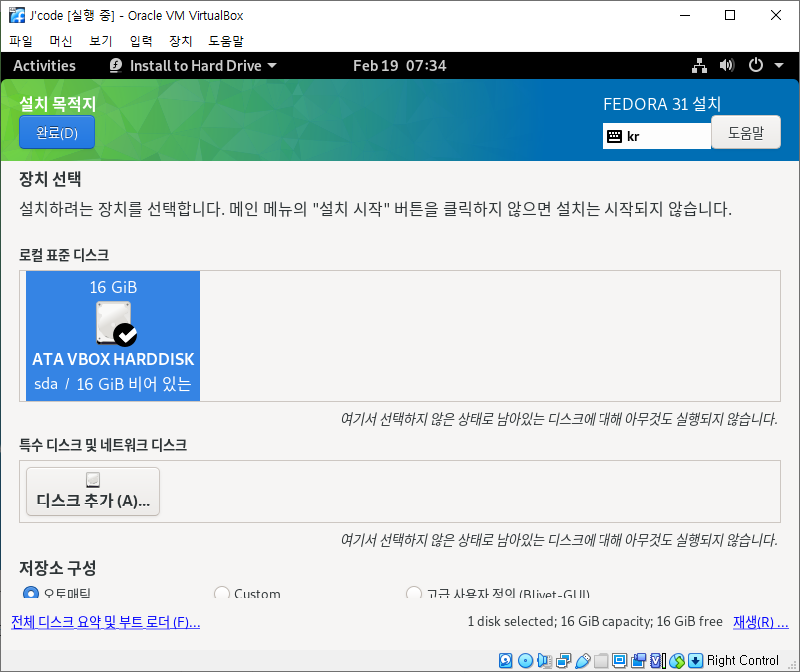Click the optical disc status icon
Screen dimensions: 800x672
pos(525,660)
